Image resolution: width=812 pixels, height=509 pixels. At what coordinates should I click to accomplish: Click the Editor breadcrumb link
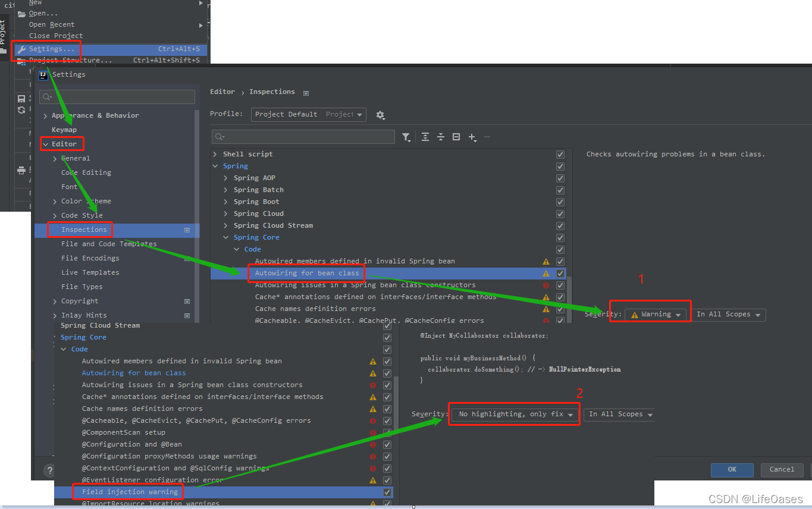[222, 92]
